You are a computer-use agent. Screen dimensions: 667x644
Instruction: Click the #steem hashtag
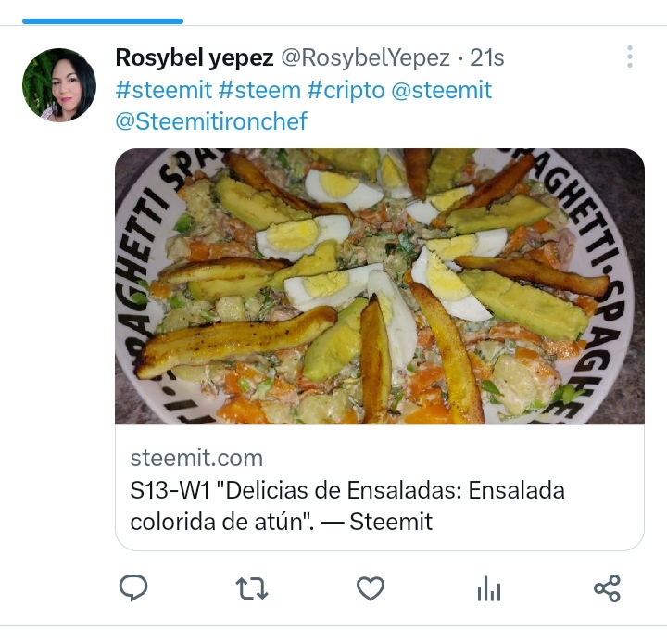259,90
